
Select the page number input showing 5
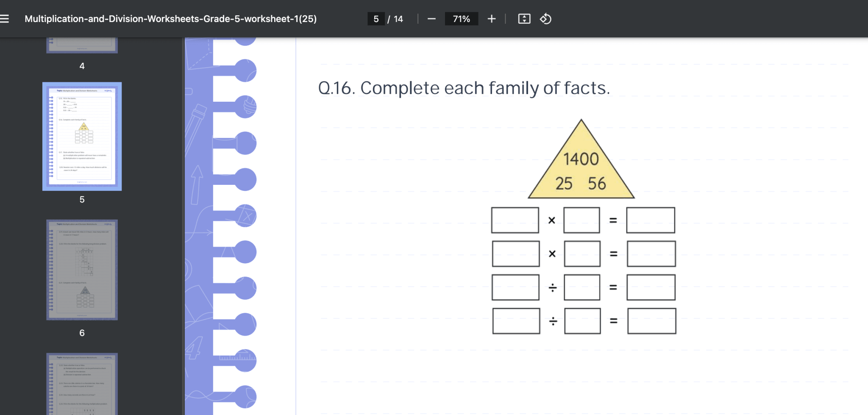pos(376,19)
